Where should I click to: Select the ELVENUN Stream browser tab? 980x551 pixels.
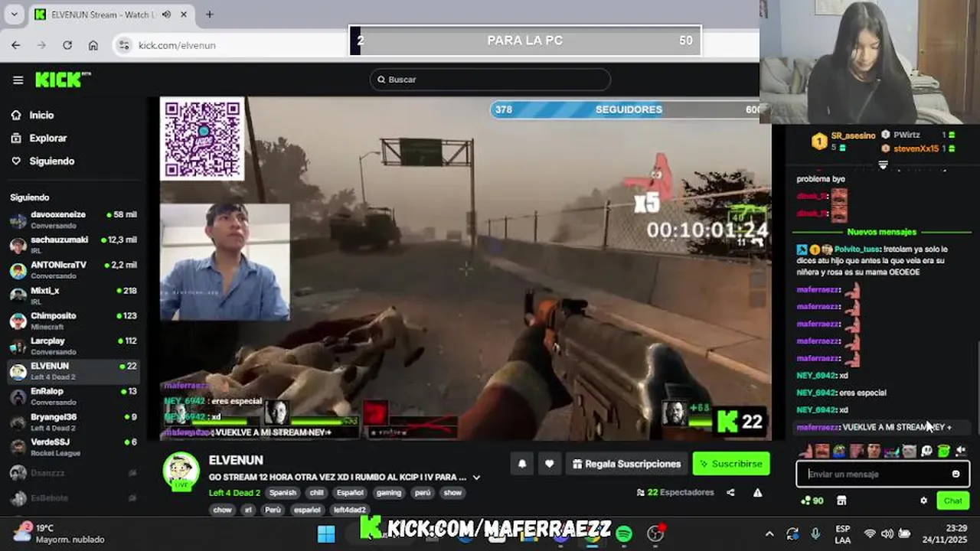point(112,15)
